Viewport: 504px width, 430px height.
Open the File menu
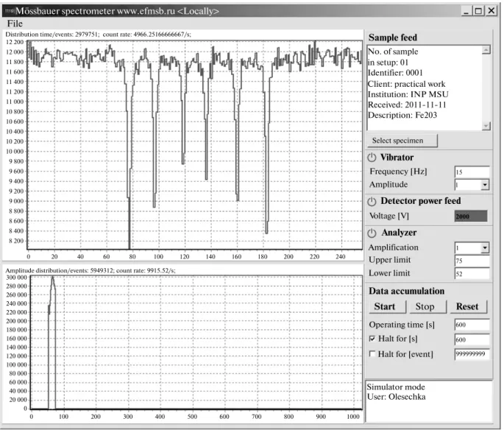point(15,24)
